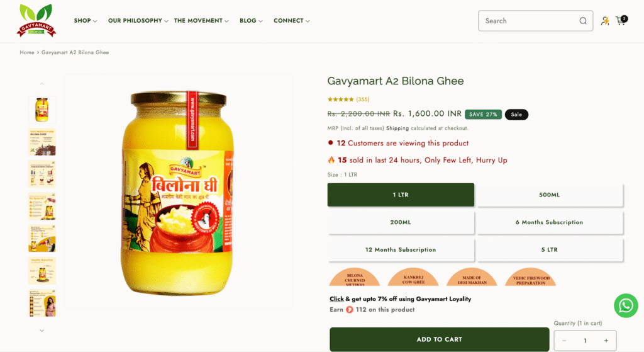Click the search magnifier icon

(x=583, y=21)
